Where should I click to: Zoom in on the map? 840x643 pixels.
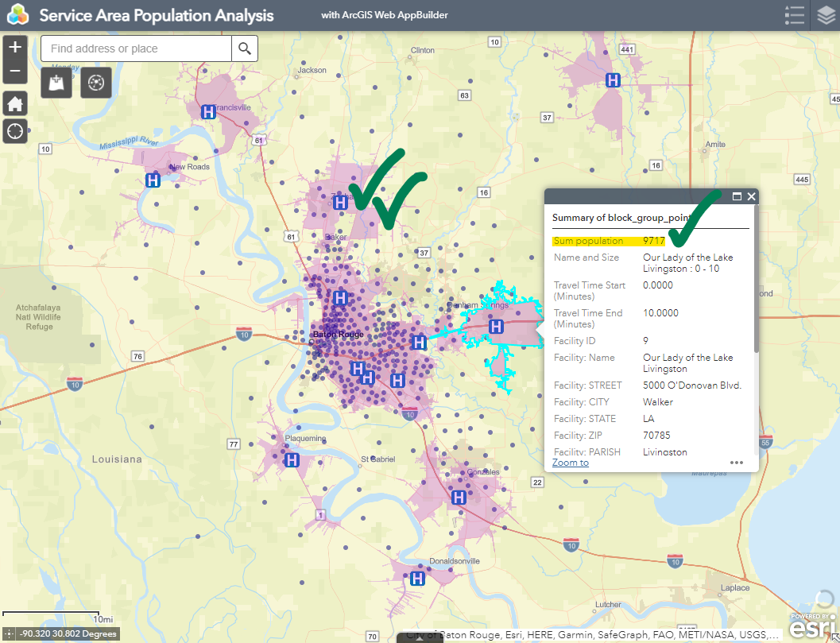click(x=15, y=47)
